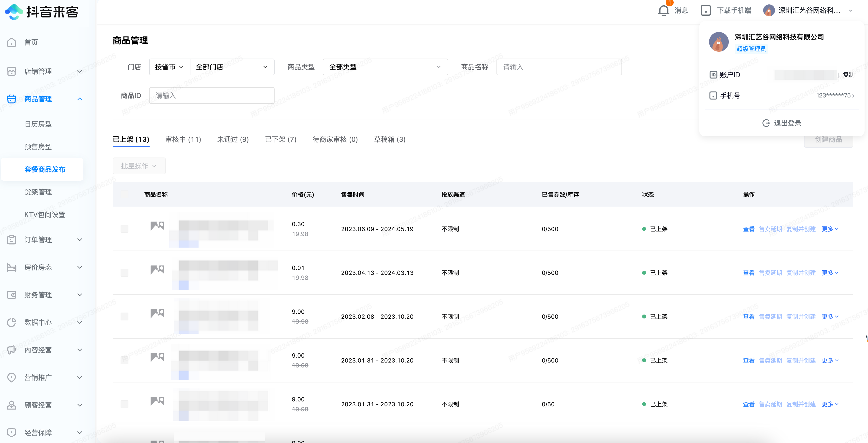Switch to the 已下架 (7) tab
868x443 pixels.
[x=281, y=139]
